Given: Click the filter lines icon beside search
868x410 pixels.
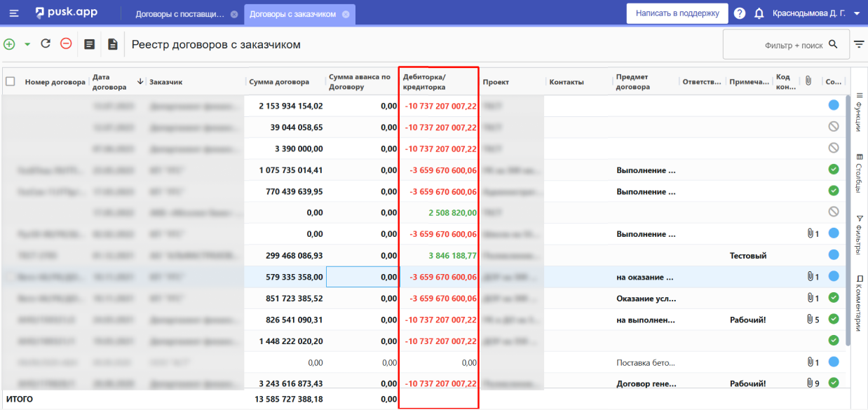Looking at the screenshot, I should click(859, 45).
